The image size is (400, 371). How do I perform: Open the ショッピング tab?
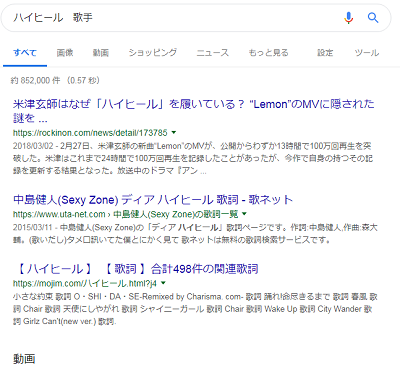[x=153, y=53]
